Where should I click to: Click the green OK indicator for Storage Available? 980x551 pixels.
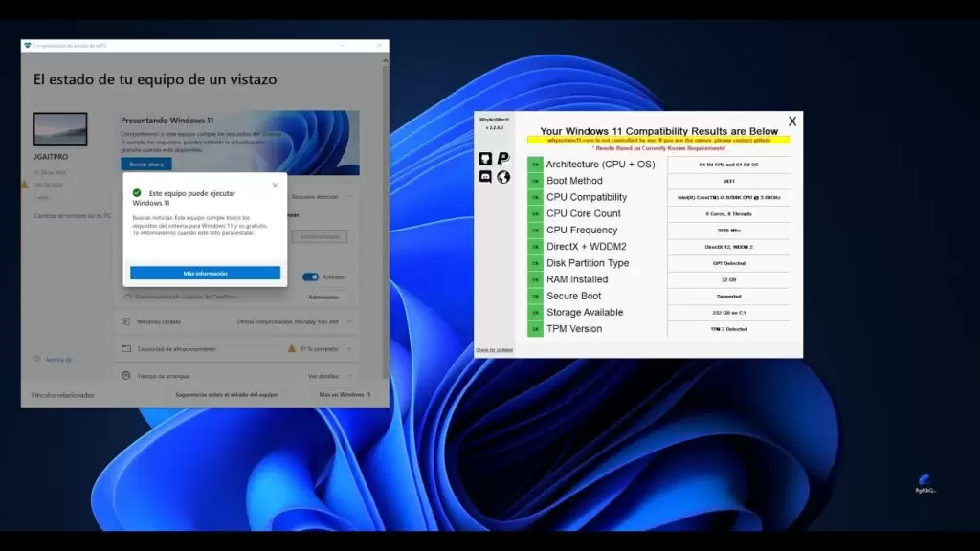[x=535, y=313]
